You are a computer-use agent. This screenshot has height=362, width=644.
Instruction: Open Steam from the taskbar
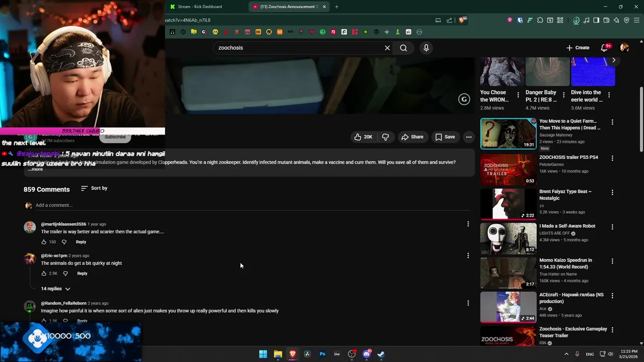point(381,354)
